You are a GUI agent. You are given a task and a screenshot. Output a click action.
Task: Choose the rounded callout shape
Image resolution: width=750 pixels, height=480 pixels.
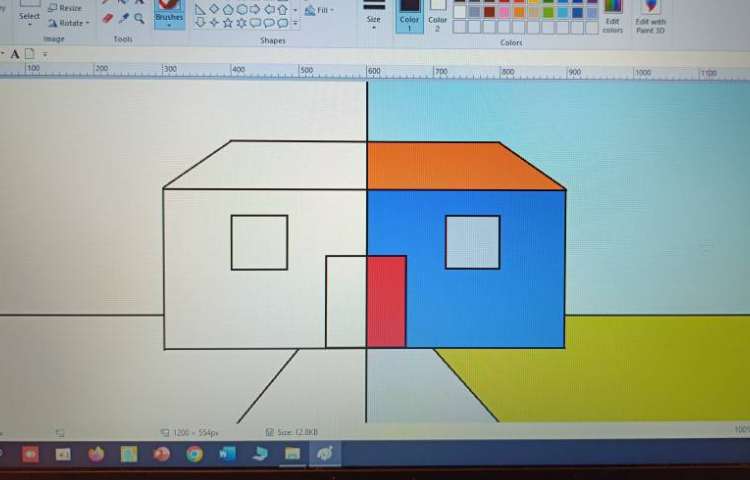pos(255,23)
